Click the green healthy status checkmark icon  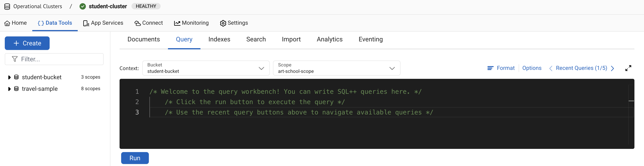click(82, 7)
